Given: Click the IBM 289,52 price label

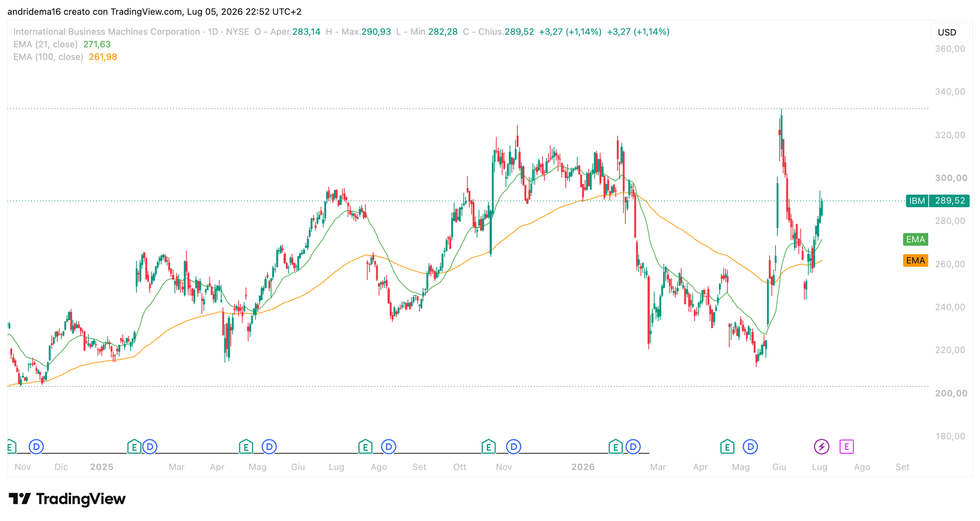Looking at the screenshot, I should (938, 201).
